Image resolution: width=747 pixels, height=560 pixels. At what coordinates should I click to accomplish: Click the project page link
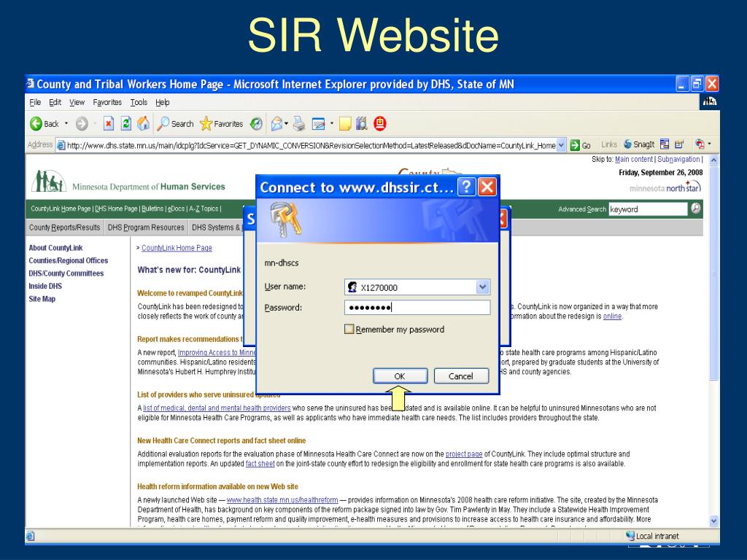pyautogui.click(x=464, y=454)
